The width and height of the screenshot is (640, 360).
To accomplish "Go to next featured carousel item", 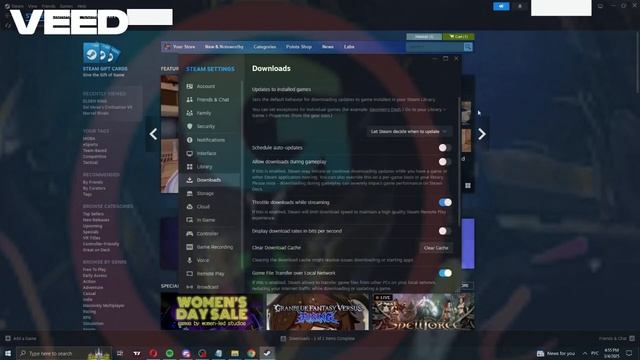I will click(x=482, y=134).
